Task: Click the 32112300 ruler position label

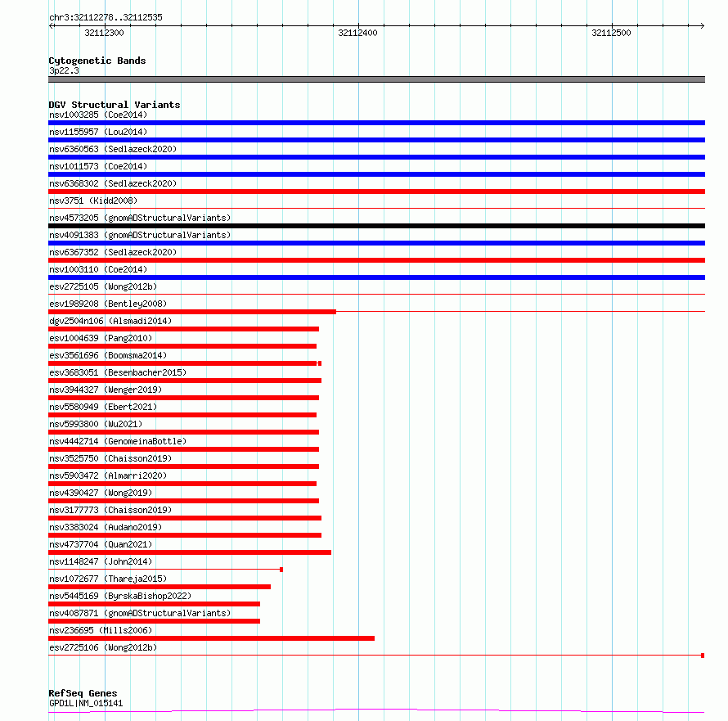Action: (x=105, y=33)
